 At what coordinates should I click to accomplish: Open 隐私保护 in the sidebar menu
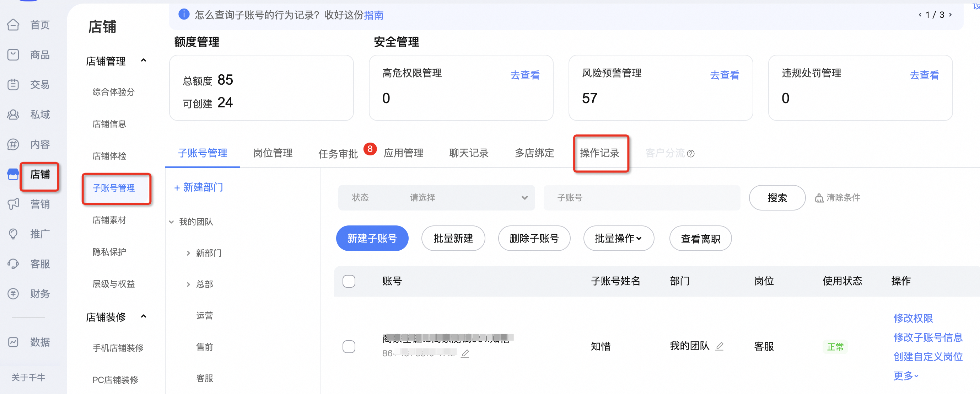coord(109,252)
